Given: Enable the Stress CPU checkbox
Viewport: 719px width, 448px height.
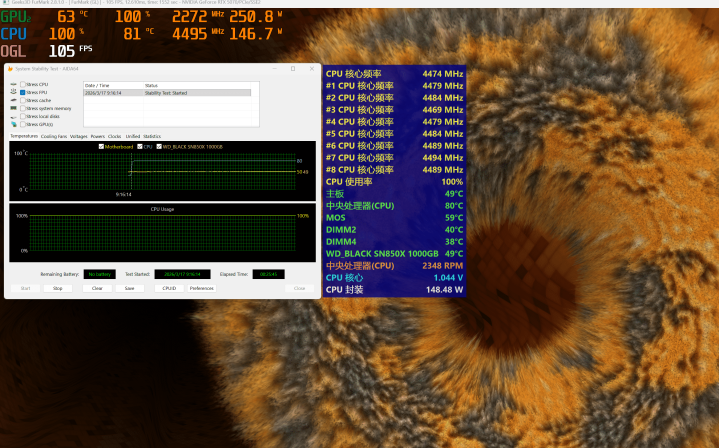Looking at the screenshot, I should pos(22,84).
